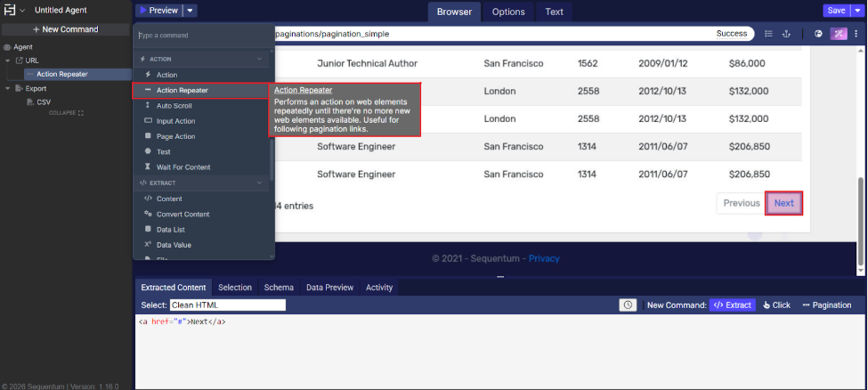Viewport: 868px width, 390px height.
Task: Click the list icon beside the address bar
Action: pos(768,34)
